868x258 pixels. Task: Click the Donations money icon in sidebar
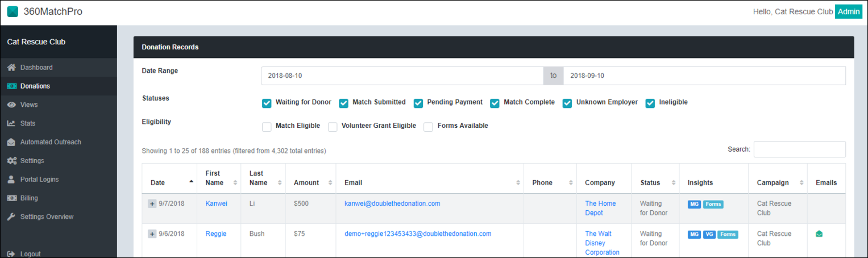[x=11, y=86]
